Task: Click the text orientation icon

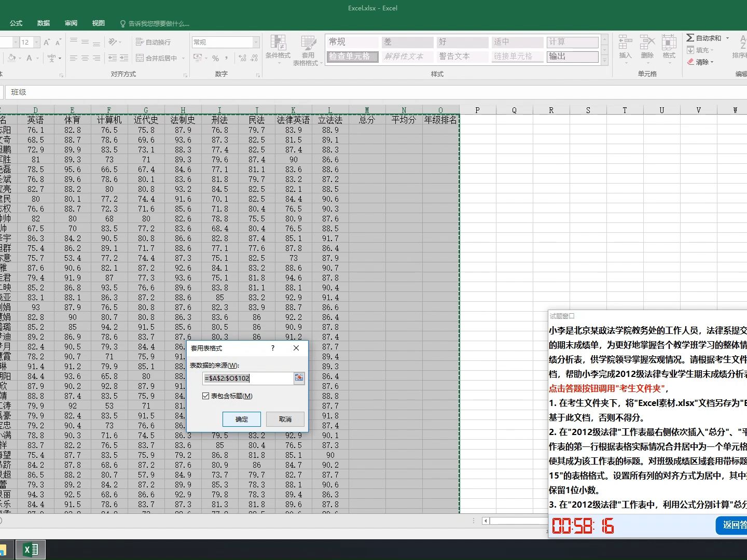Action: coord(113,42)
